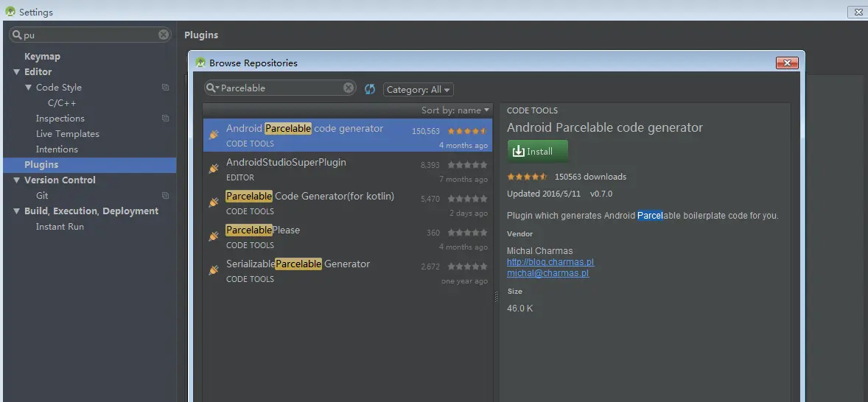Screen dimensions: 868x402
Task: Clear the settings search field
Action: [164, 35]
